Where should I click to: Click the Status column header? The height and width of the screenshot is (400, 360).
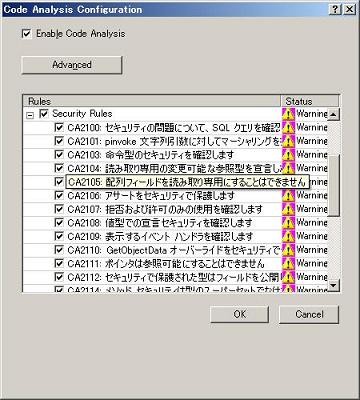tap(310, 101)
